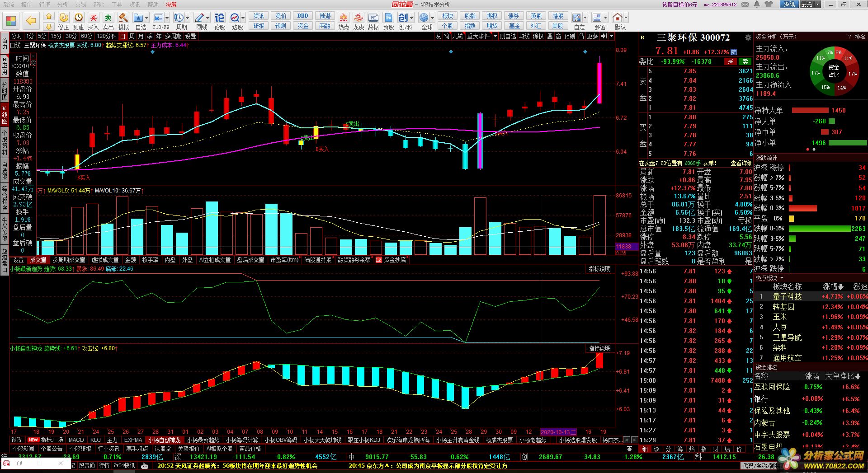Open the 龙虎 dragon-tiger list icon
Viewport: 868px width, 473px height.
(359, 18)
